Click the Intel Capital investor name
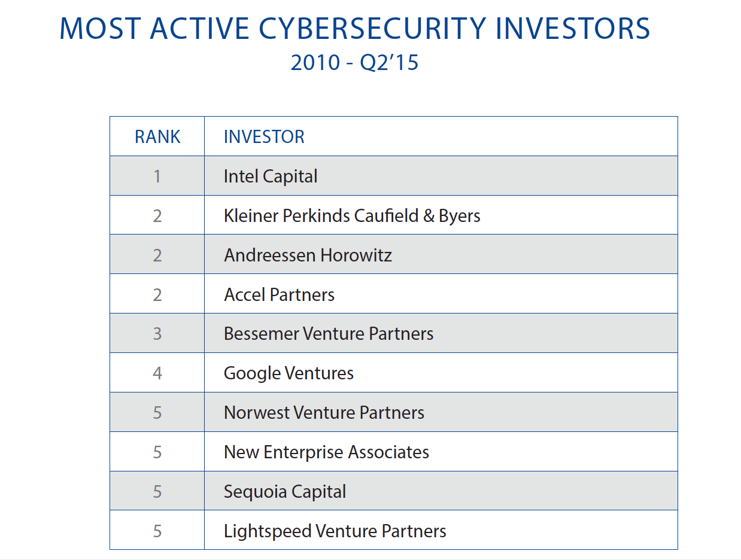 click(271, 176)
